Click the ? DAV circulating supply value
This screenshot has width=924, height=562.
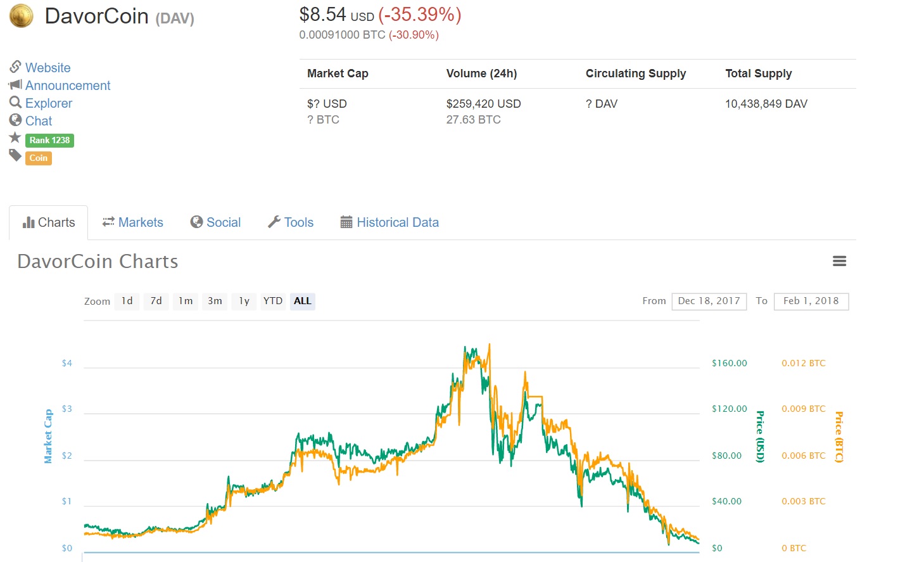[x=602, y=104]
